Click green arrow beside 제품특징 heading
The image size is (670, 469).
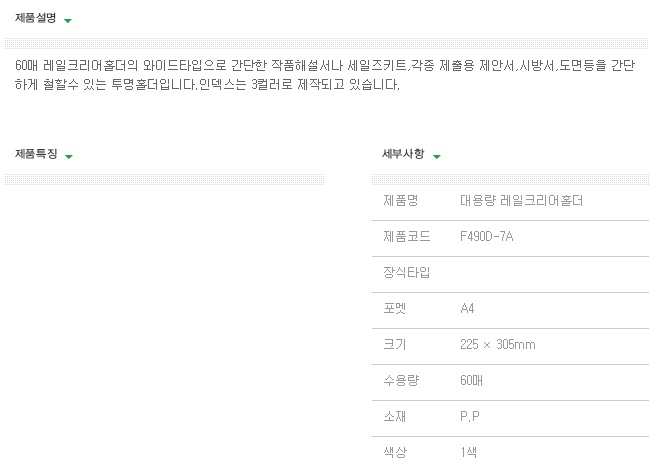(69, 157)
